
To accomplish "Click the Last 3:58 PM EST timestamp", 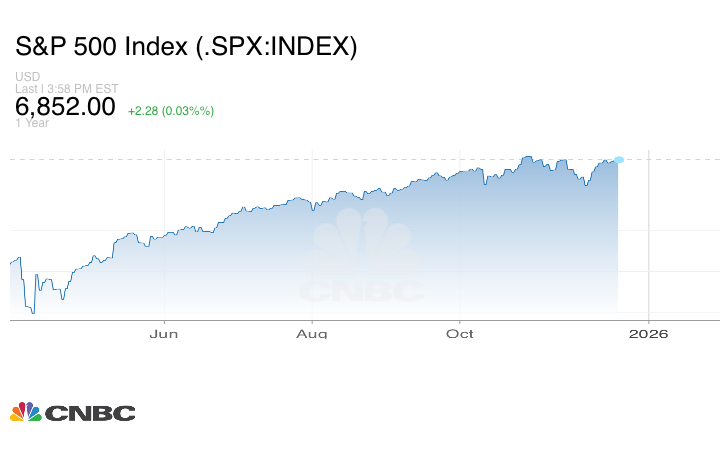I will 66,88.
